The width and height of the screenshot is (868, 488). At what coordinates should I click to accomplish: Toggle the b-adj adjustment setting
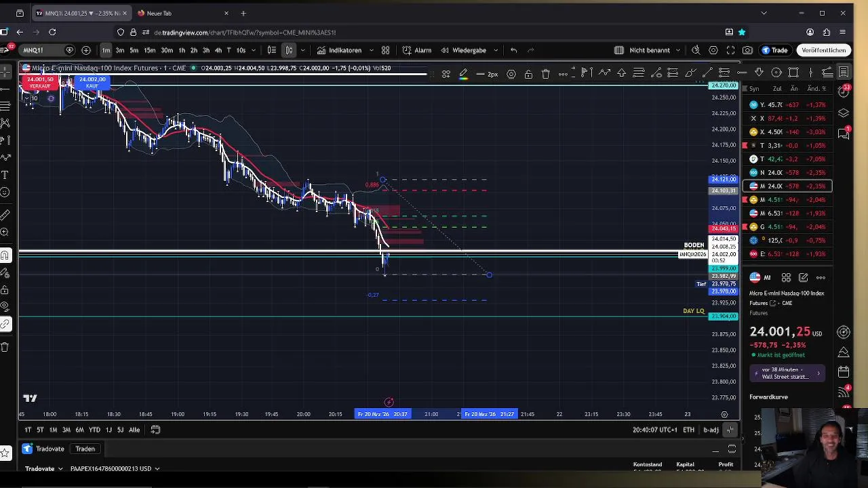tap(711, 430)
